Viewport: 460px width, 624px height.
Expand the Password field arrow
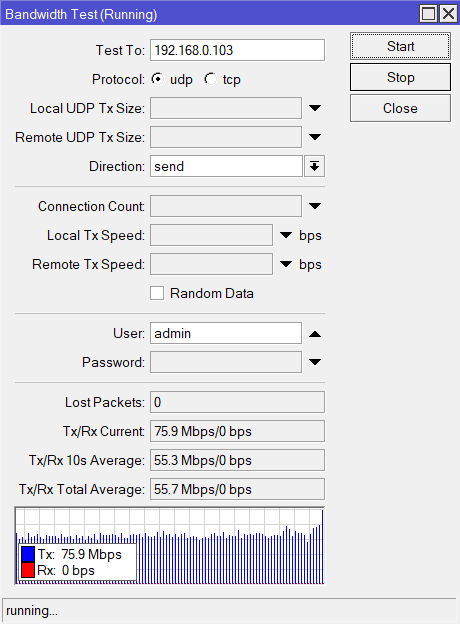315,362
